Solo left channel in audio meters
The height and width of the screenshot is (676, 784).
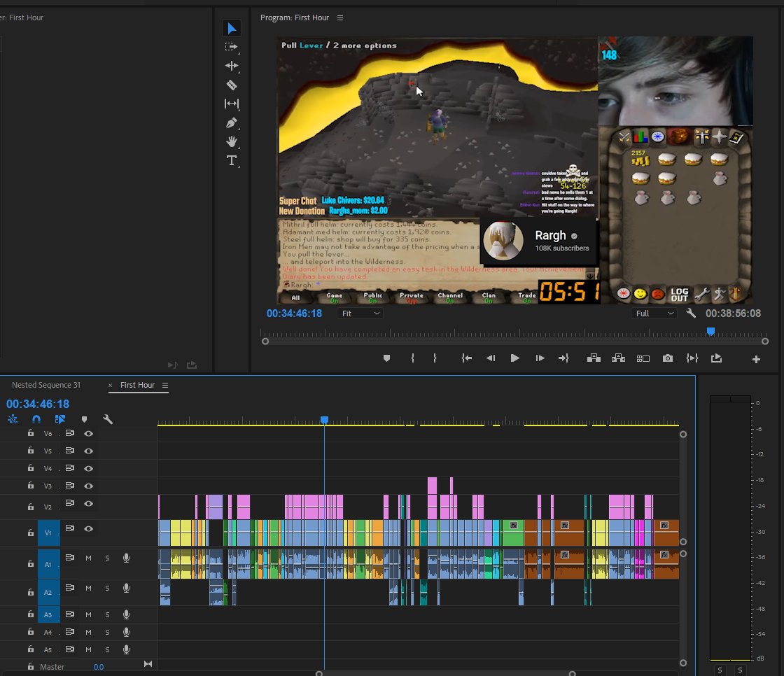pos(720,670)
